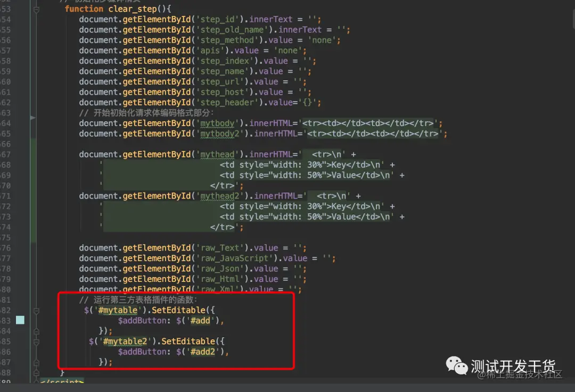Click the 'mytbody2' identifier string
The height and width of the screenshot is (392, 575).
220,134
